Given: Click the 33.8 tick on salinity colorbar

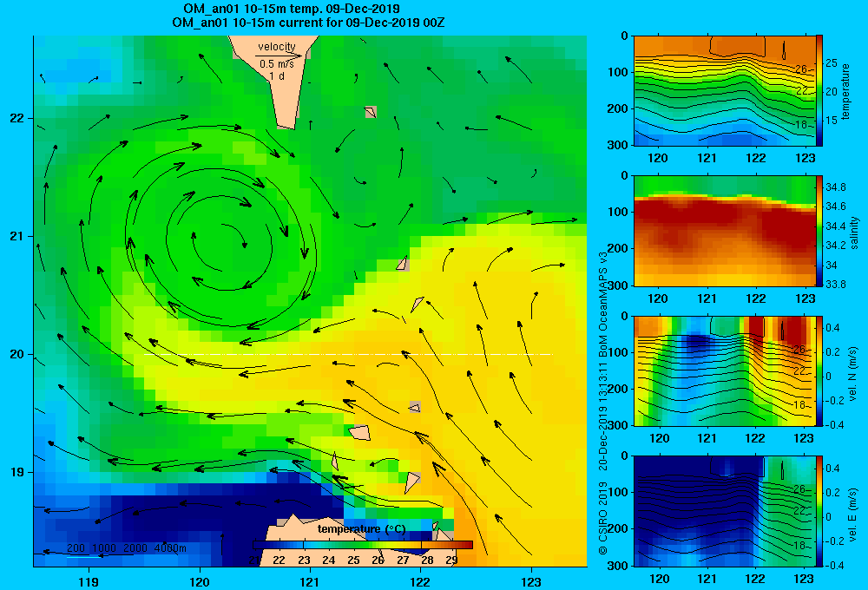Looking at the screenshot, I should tap(835, 285).
